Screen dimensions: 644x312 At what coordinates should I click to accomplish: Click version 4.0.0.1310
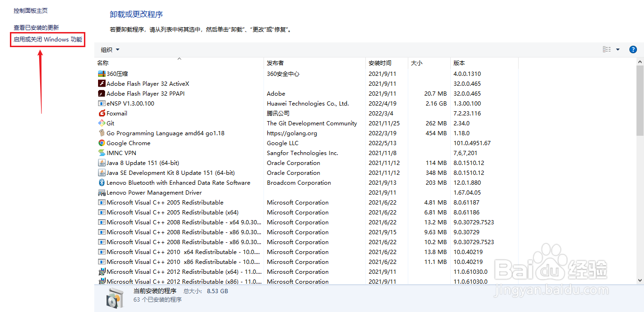pos(467,74)
